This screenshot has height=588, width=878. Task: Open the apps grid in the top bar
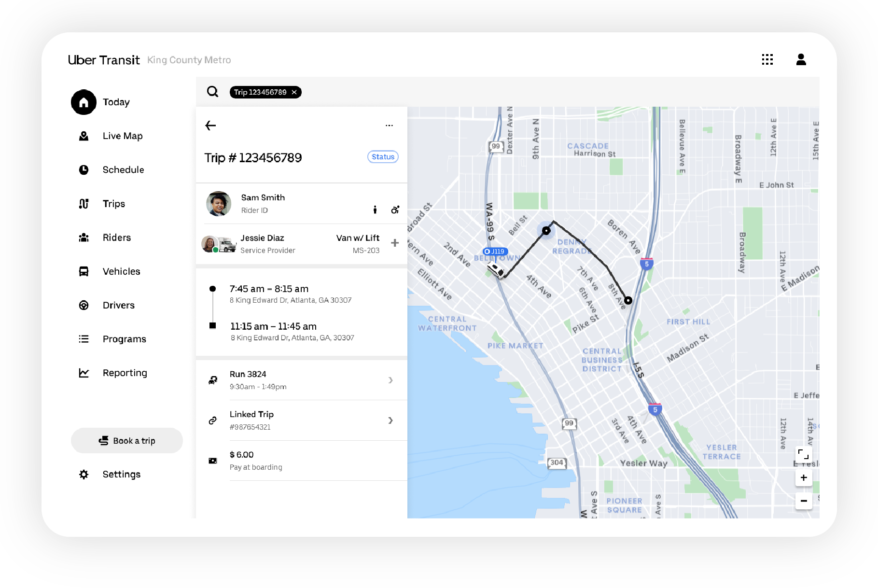tap(767, 59)
